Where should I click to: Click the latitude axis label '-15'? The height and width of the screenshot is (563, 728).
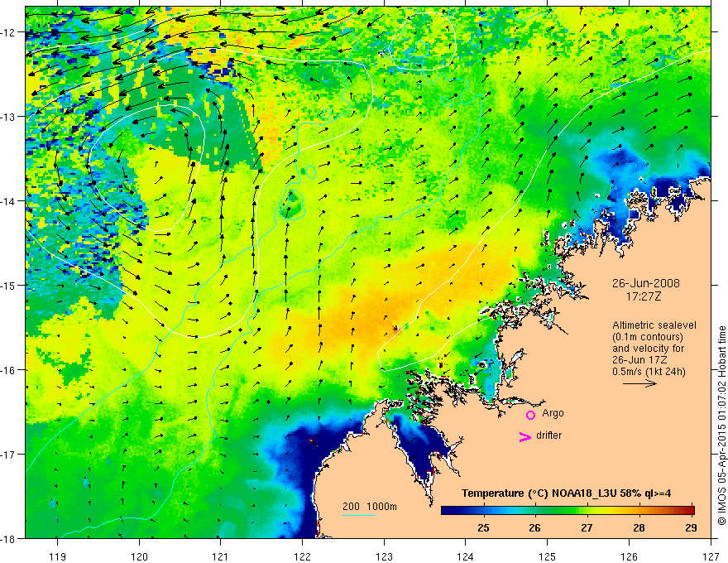(9, 285)
